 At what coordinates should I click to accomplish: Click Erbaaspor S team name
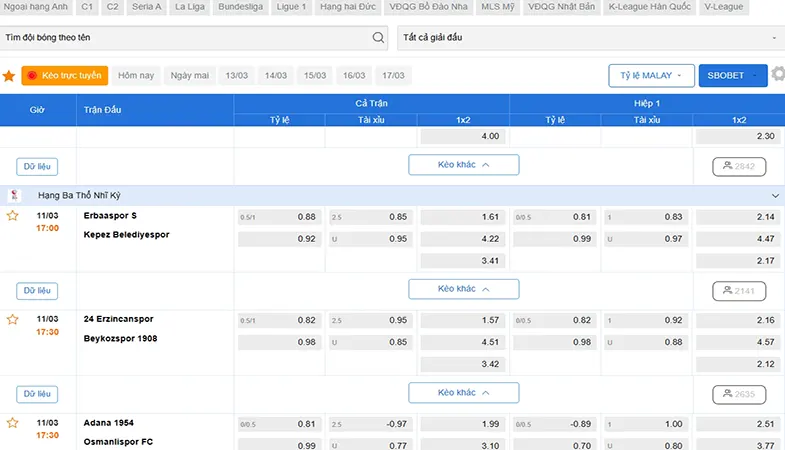tap(110, 216)
